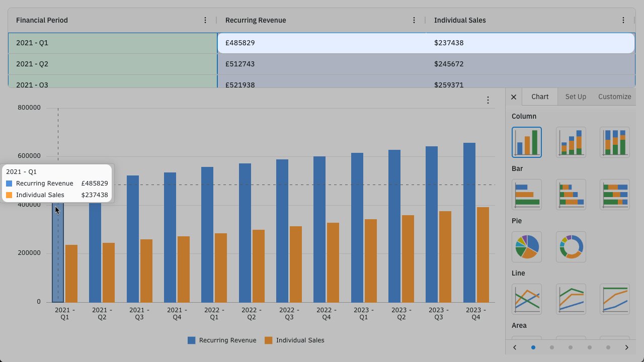This screenshot has width=644, height=362.
Task: Close the chart settings panel
Action: [513, 97]
